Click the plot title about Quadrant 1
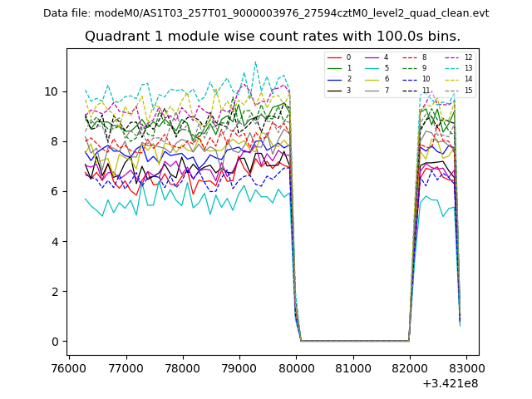Screen dimensions: 532x399 272,37
